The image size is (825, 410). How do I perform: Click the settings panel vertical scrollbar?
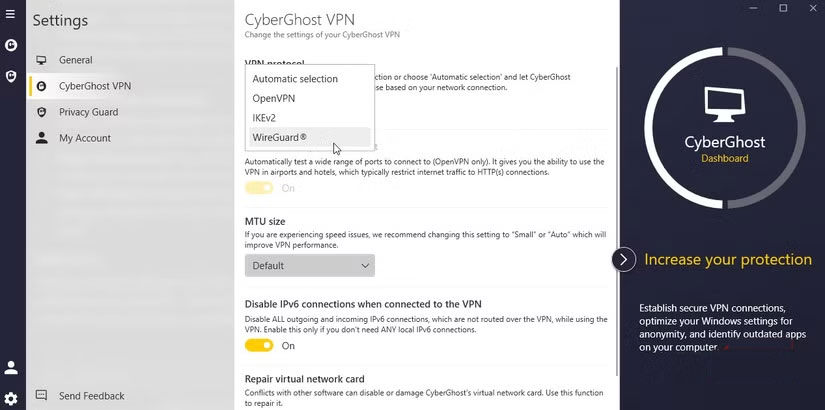click(x=614, y=200)
